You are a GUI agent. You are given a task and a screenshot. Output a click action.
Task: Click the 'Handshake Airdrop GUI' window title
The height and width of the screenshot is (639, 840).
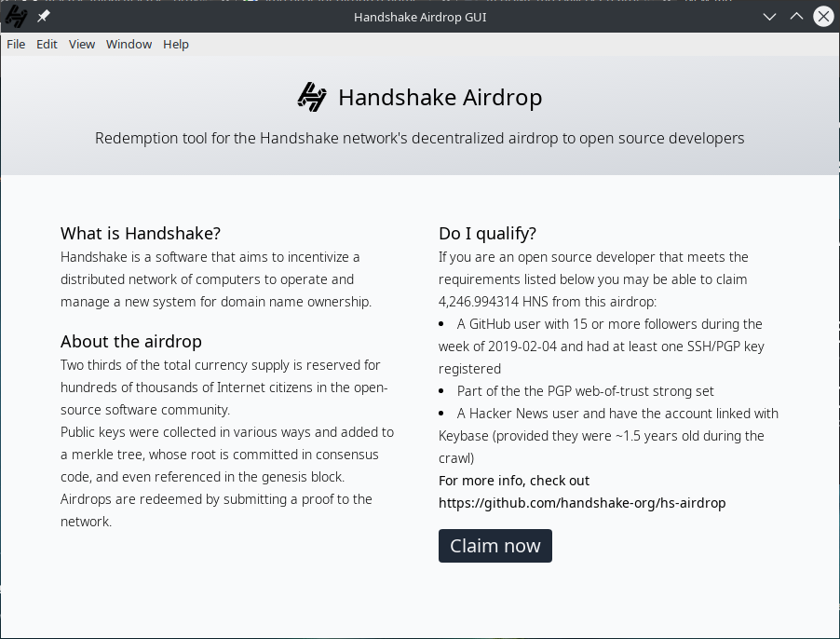420,17
